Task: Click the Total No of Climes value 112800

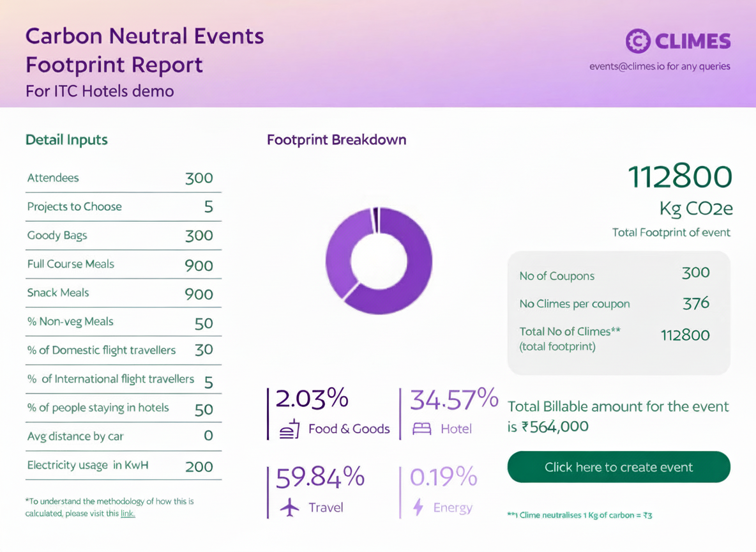Action: point(685,335)
